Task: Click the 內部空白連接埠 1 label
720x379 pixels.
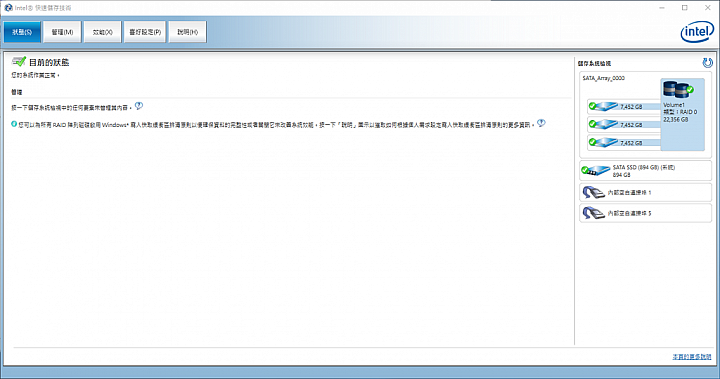Action: 629,192
